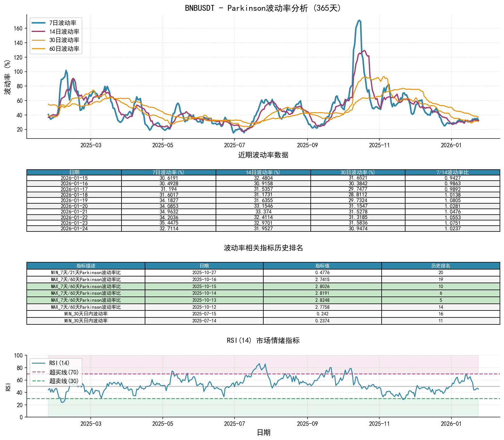The height and width of the screenshot is (440, 504).
Task: Click the 7-day volatility peak above 160
Action: tap(359, 20)
